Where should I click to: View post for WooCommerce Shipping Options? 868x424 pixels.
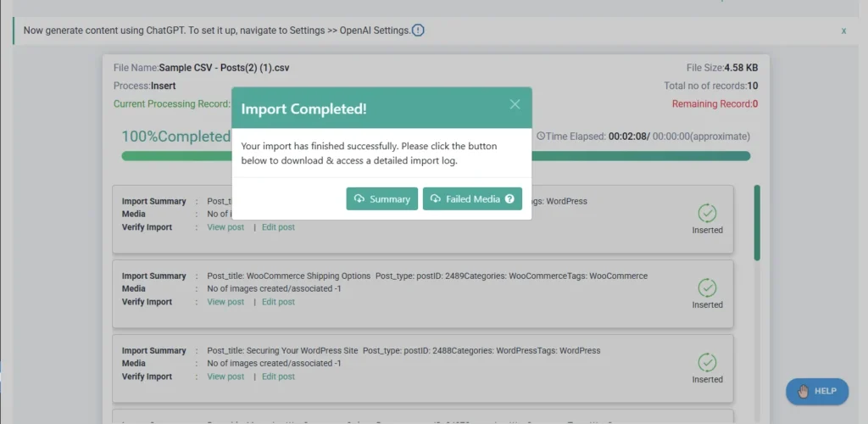point(225,302)
